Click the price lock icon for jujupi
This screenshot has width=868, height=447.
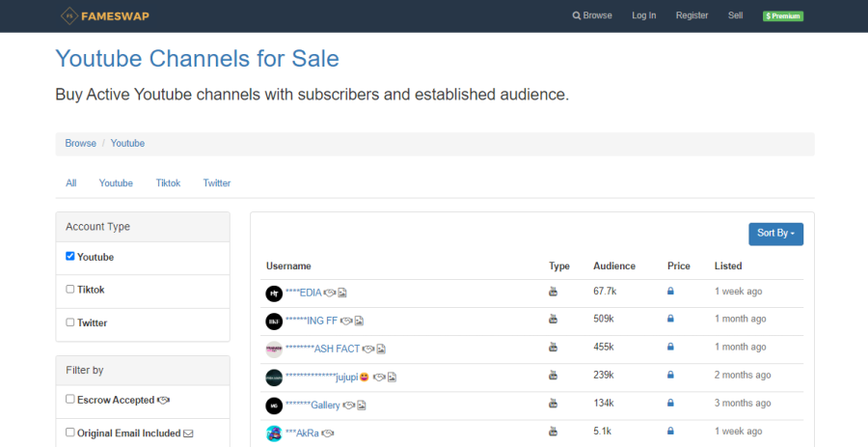click(x=670, y=375)
